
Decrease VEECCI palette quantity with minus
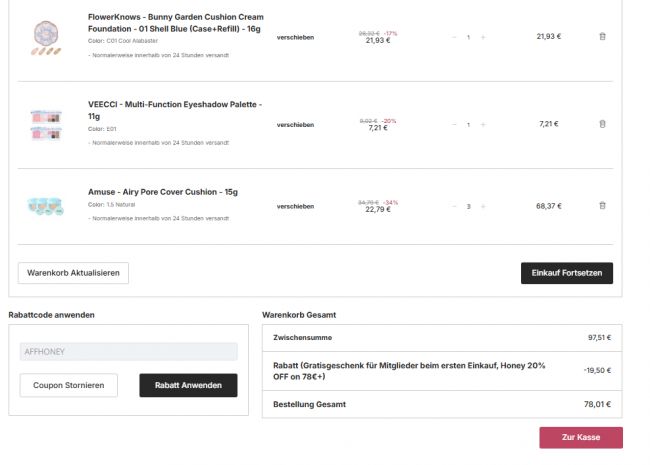click(452, 125)
